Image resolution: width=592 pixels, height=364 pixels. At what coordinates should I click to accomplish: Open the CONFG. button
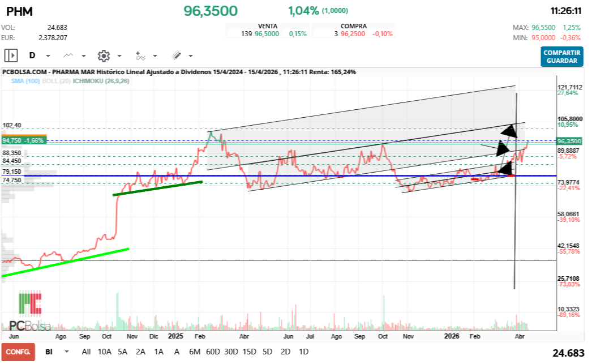[18, 352]
